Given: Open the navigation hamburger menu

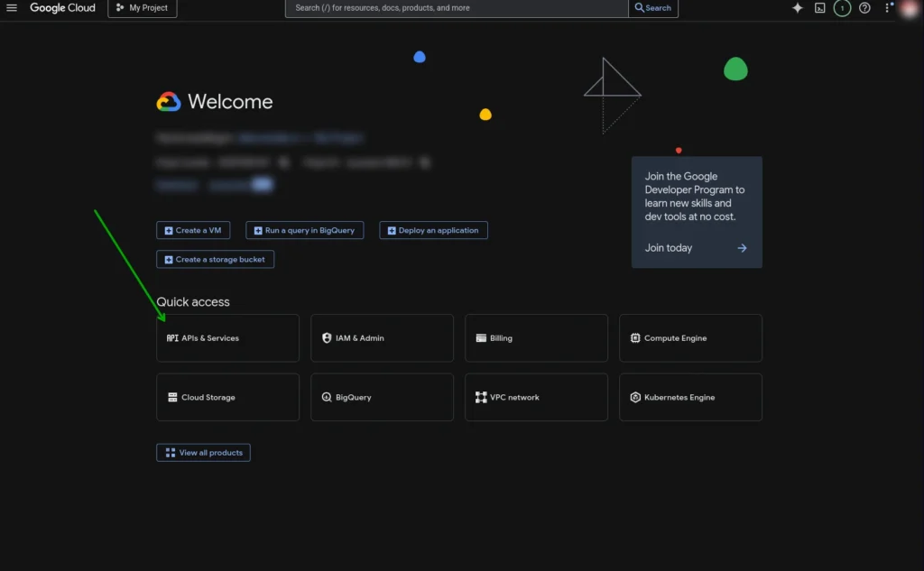Looking at the screenshot, I should tap(12, 8).
